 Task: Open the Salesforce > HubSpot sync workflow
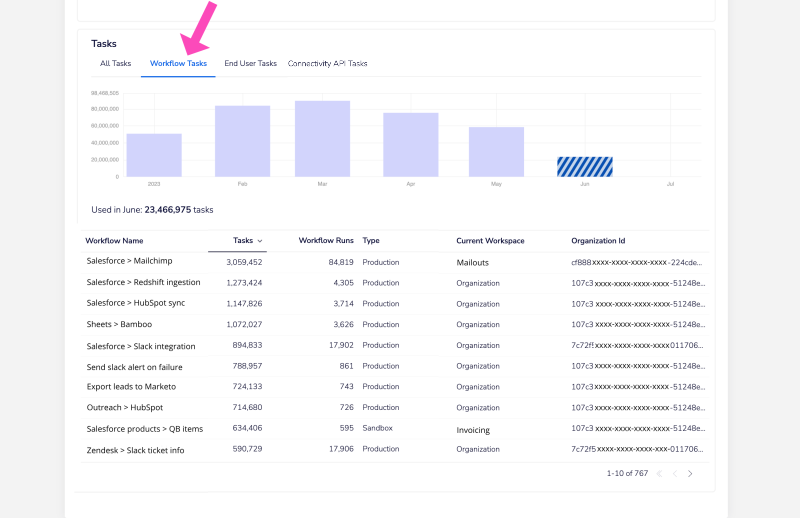136,303
